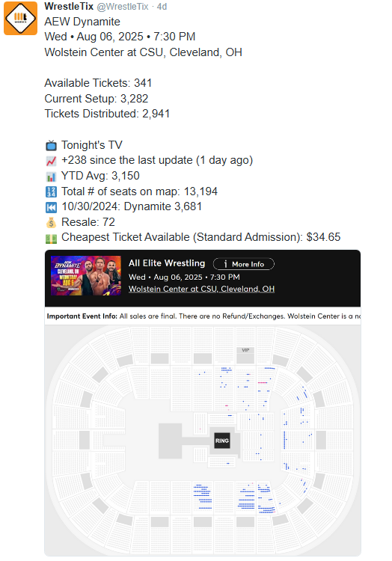Screen dimensions: 392x561
Task: Click the bar chart emoji by YTD Avg
Action: 51,177
